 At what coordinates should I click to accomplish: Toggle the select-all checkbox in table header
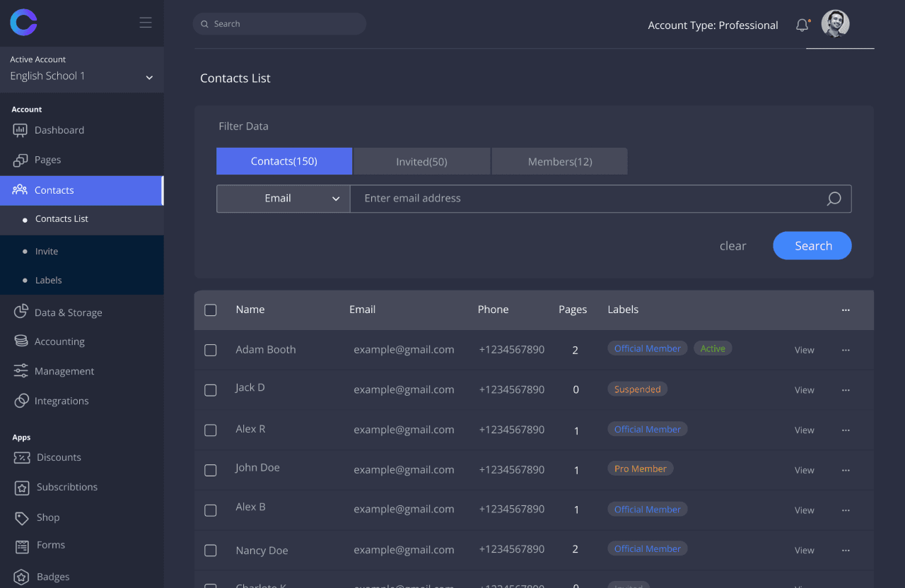coord(211,310)
